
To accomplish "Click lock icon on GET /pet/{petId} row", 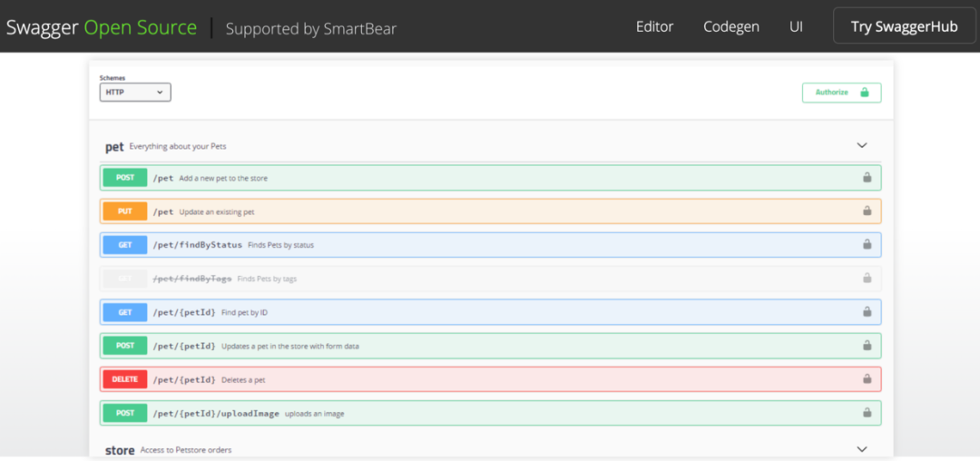I will point(867,311).
